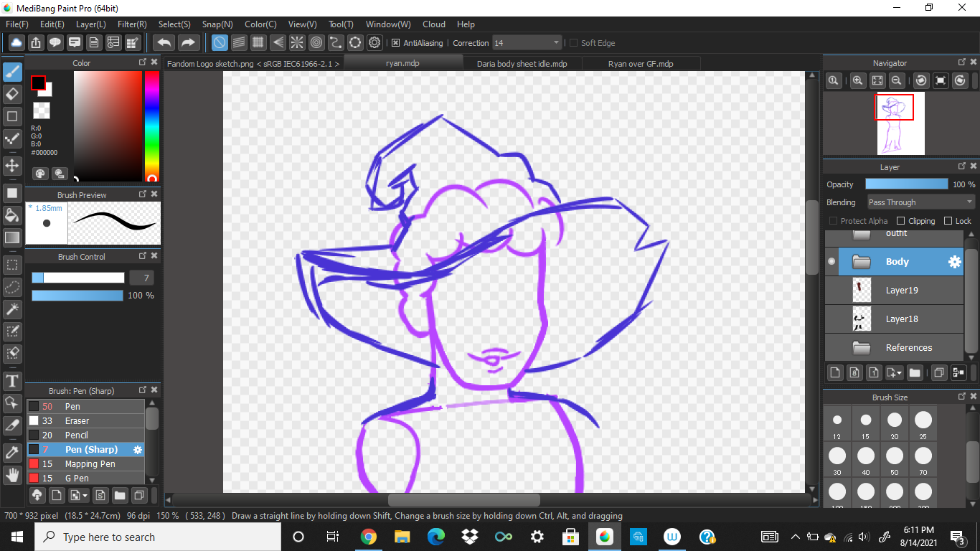980x551 pixels.
Task: Open the cloud button in the toolbar
Action: (16, 43)
